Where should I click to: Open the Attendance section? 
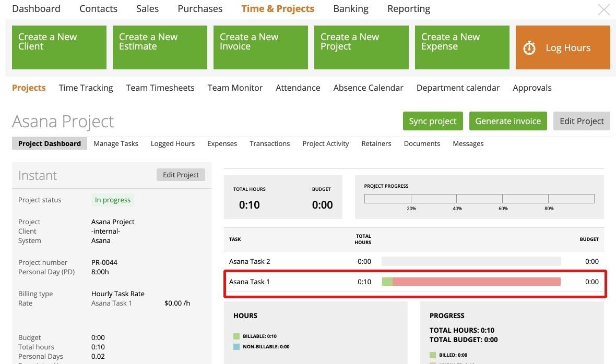point(298,88)
